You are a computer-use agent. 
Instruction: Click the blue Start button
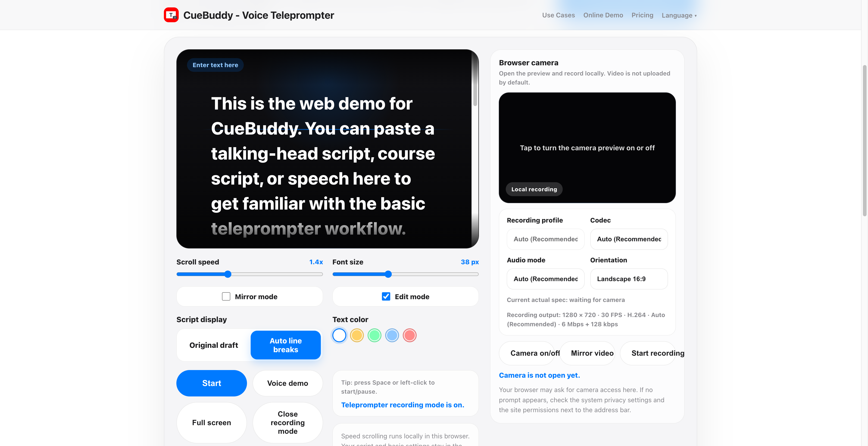212,383
